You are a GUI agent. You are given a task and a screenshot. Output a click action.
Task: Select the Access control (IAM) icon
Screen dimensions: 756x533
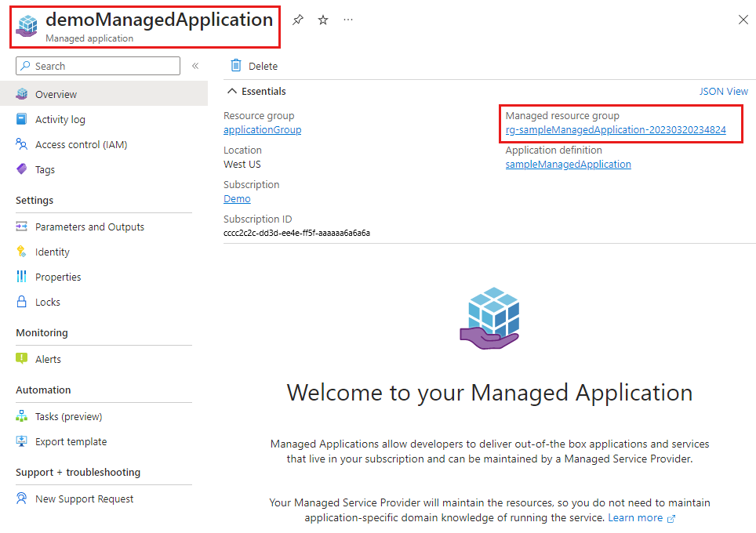(22, 144)
